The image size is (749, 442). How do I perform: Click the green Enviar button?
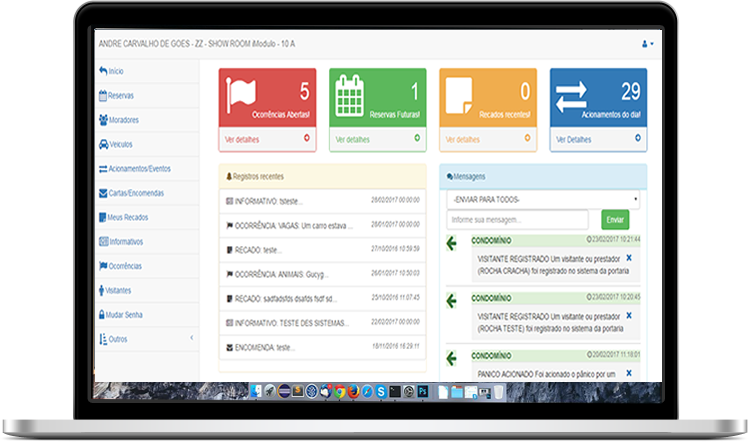[615, 219]
